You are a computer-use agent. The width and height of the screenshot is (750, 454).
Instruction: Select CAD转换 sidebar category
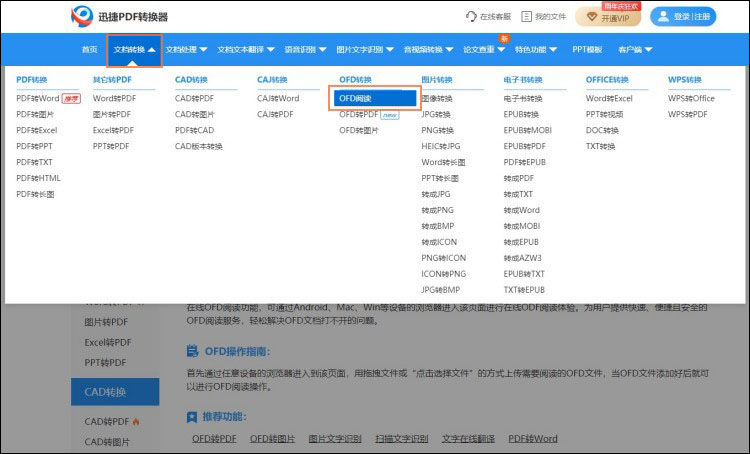(x=115, y=392)
